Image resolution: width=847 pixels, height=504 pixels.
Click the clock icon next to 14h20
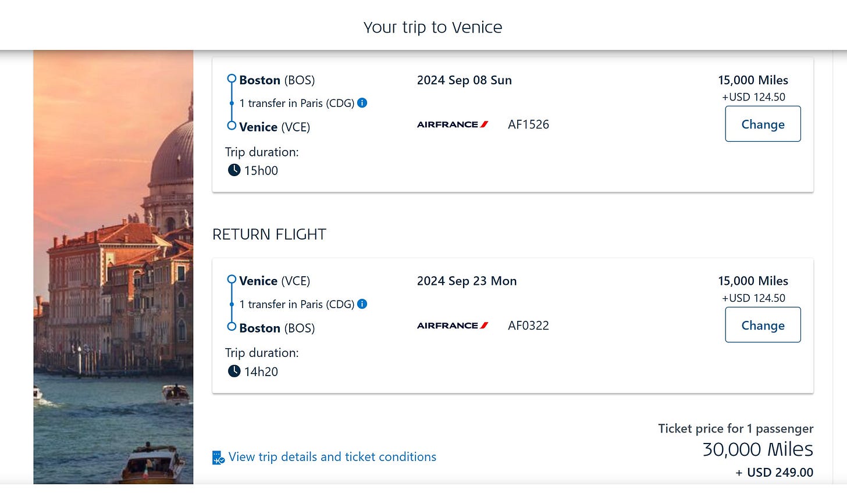[234, 371]
